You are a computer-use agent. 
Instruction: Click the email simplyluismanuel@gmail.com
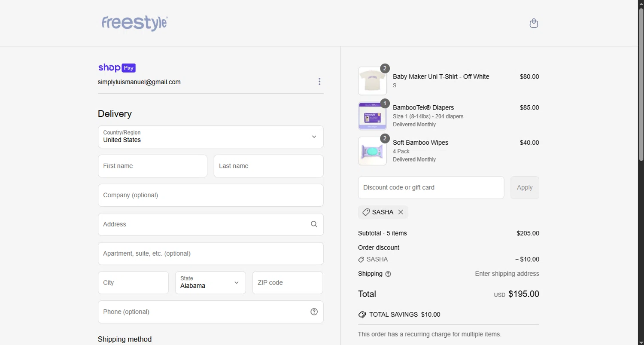coord(139,82)
